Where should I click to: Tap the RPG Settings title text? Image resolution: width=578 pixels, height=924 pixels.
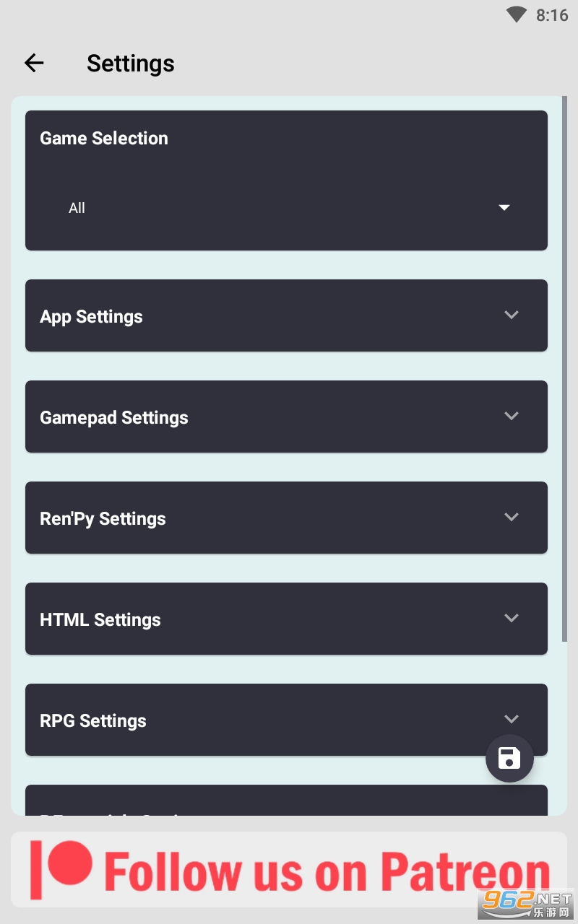93,720
